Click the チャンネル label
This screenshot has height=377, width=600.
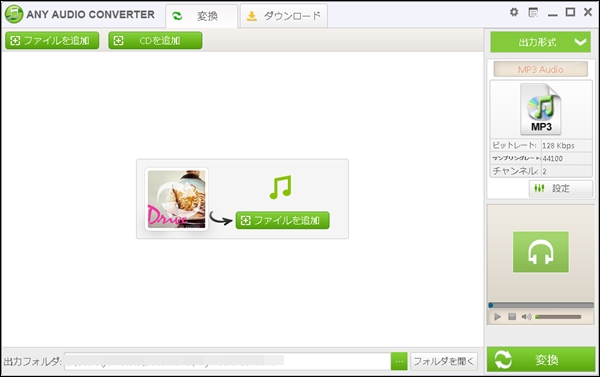pos(515,171)
